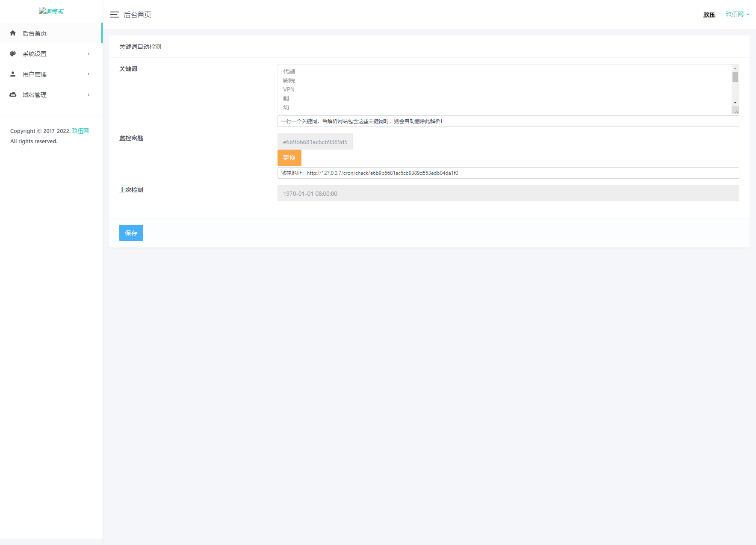
Task: Click the hamburger menu toggle icon
Action: (x=114, y=15)
